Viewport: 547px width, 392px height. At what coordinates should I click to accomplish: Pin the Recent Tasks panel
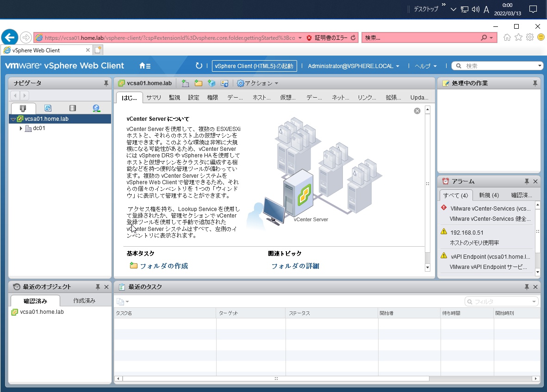(x=527, y=286)
